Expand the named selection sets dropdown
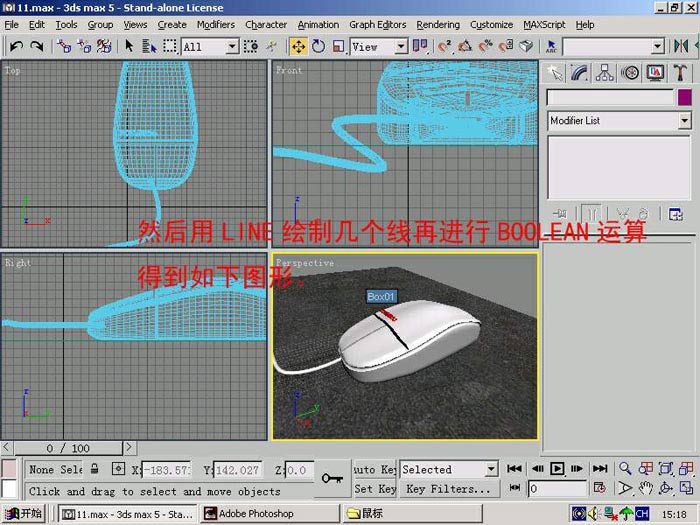 pyautogui.click(x=658, y=46)
